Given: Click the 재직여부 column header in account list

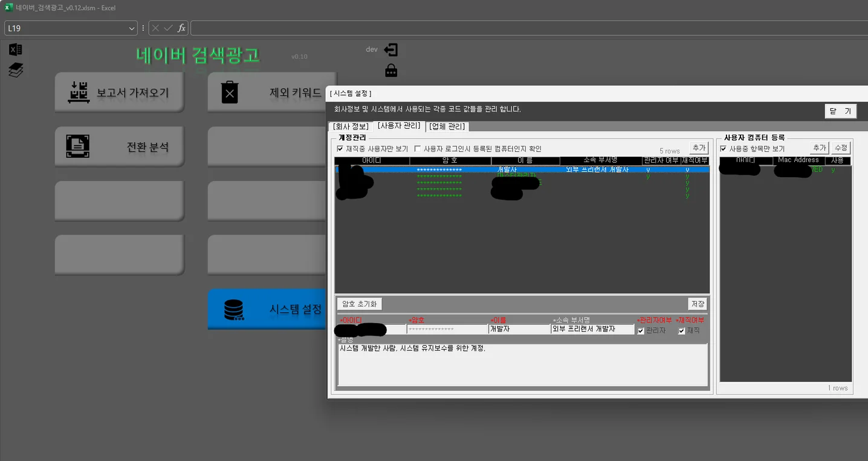Looking at the screenshot, I should pyautogui.click(x=695, y=160).
